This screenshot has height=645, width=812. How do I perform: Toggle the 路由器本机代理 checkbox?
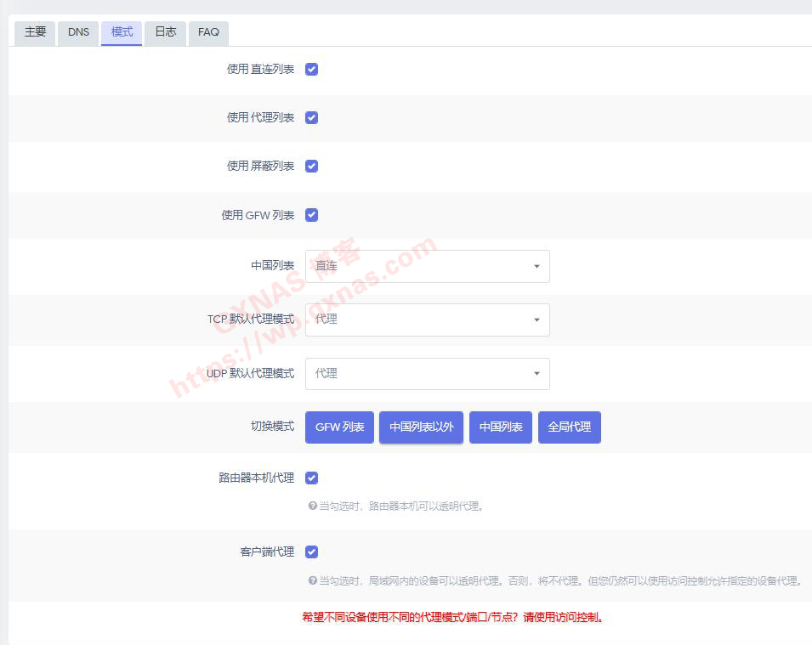[x=311, y=478]
